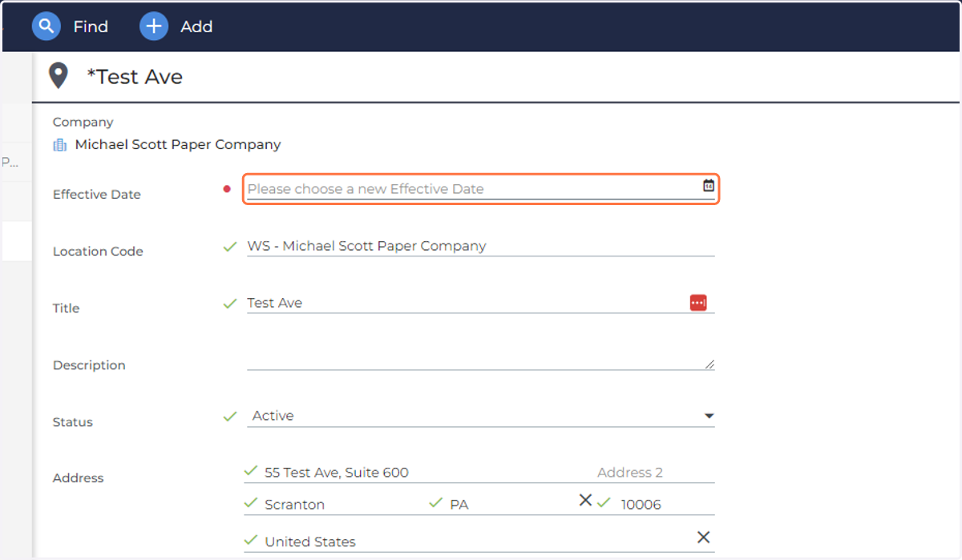Click the Address 2 field
The width and height of the screenshot is (962, 560).
[654, 473]
